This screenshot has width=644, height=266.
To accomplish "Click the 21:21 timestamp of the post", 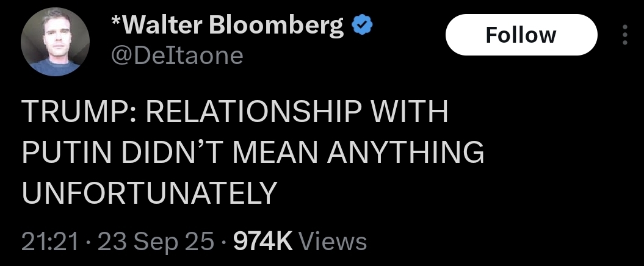I will [49, 242].
